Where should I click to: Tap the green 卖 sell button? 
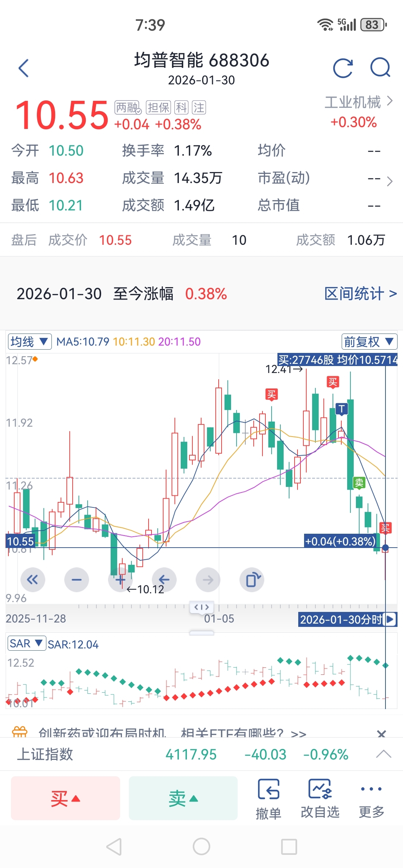(183, 798)
